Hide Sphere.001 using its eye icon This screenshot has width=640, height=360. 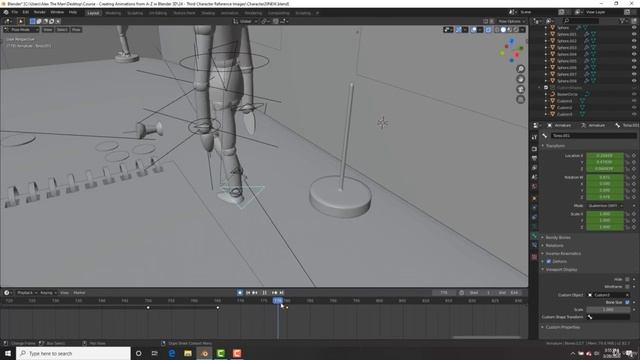pyautogui.click(x=634, y=34)
